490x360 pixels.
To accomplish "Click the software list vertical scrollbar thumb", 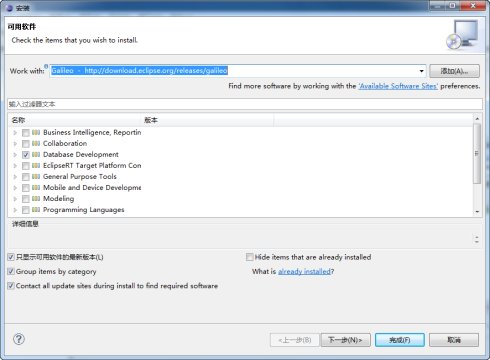I will pos(477,153).
